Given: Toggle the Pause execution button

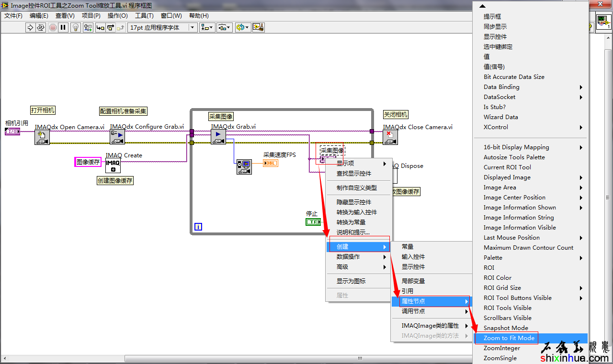Looking at the screenshot, I should click(63, 27).
